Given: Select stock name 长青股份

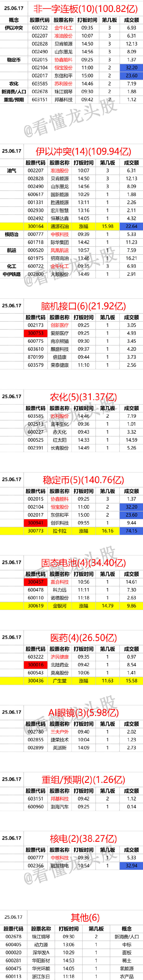Looking at the screenshot, I should (x=60, y=448).
